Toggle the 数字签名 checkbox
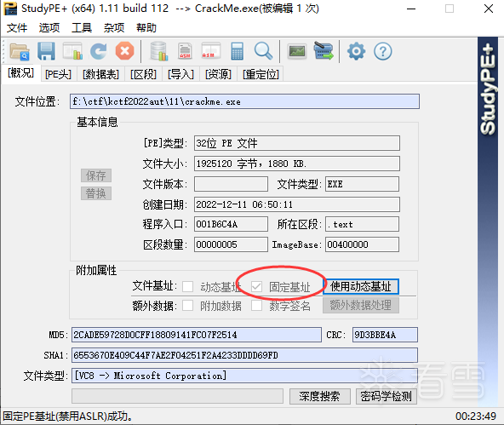This screenshot has width=504, height=425. point(256,306)
